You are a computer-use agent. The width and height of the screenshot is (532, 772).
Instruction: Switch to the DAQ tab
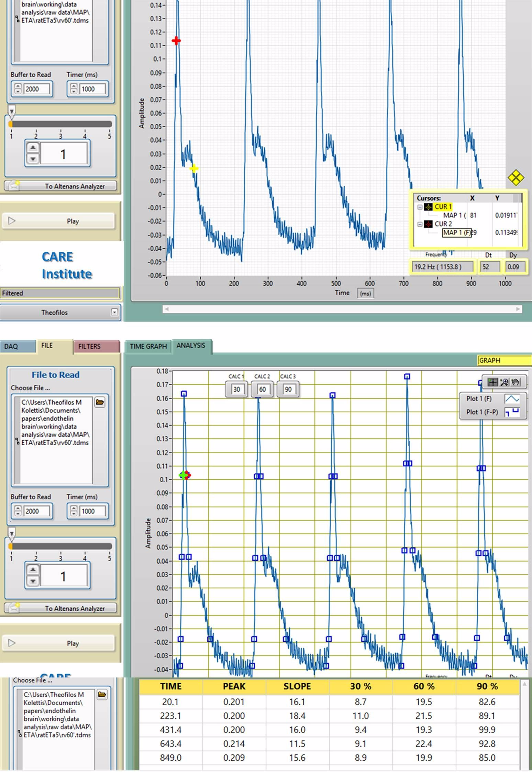18,346
